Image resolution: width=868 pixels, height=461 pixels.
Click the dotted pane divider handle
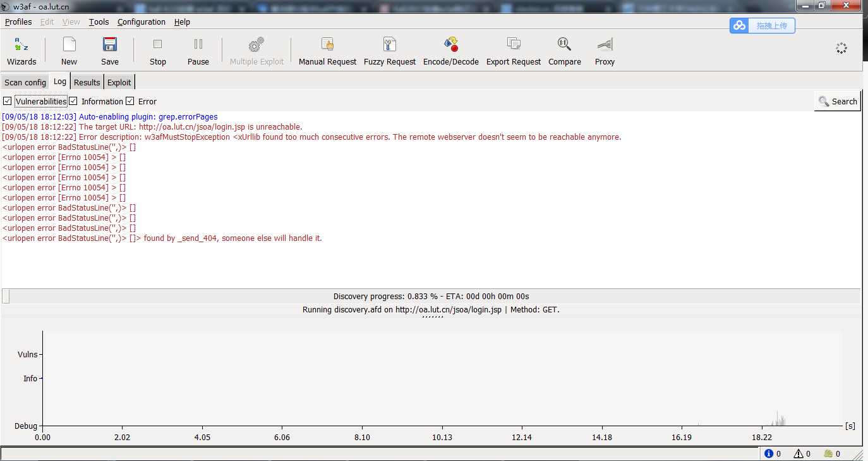432,317
